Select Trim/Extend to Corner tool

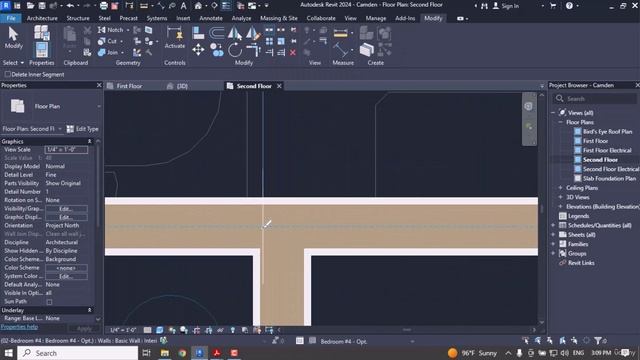(253, 50)
